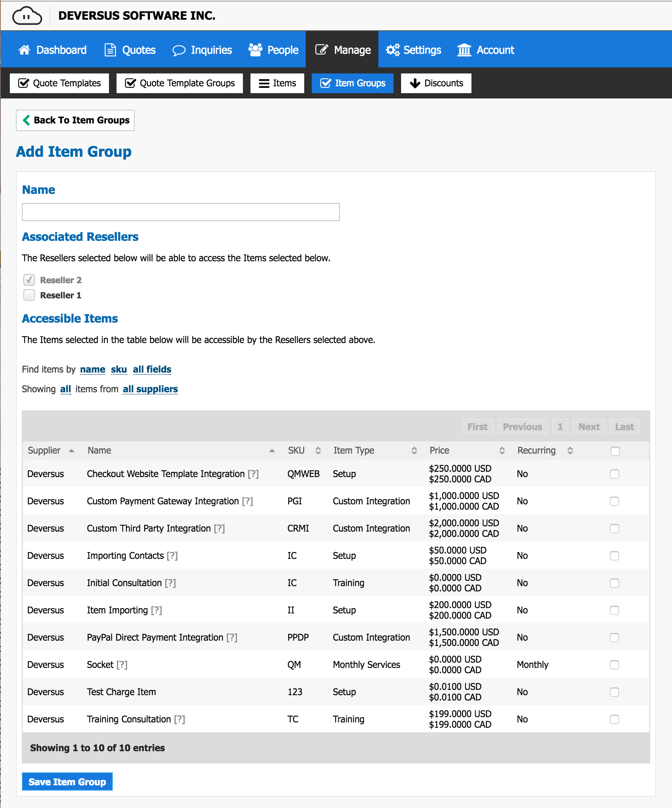Open the People menu tab
Viewport: 672px width, 808px height.
(x=273, y=50)
